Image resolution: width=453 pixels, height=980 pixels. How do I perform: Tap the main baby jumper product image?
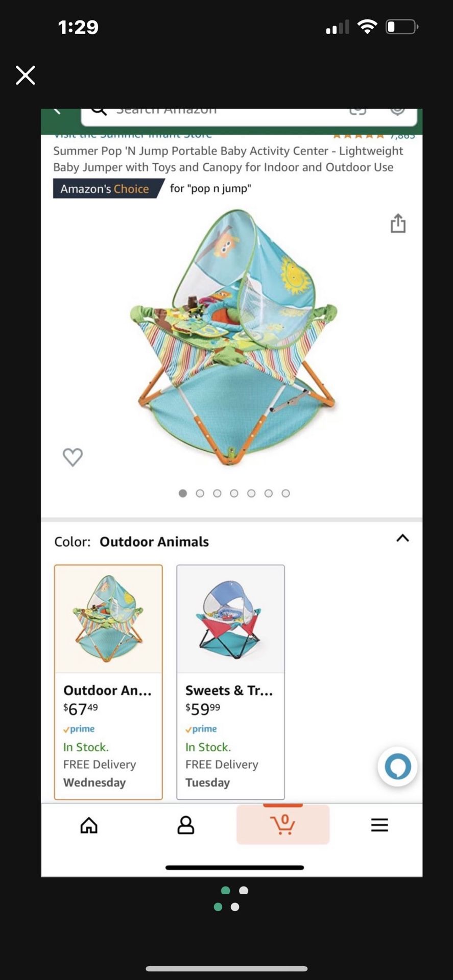tap(233, 337)
